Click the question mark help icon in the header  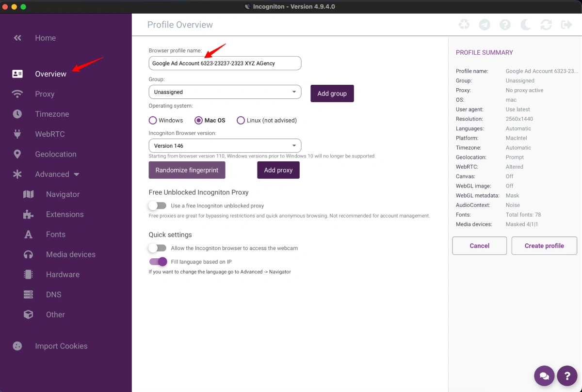click(505, 24)
